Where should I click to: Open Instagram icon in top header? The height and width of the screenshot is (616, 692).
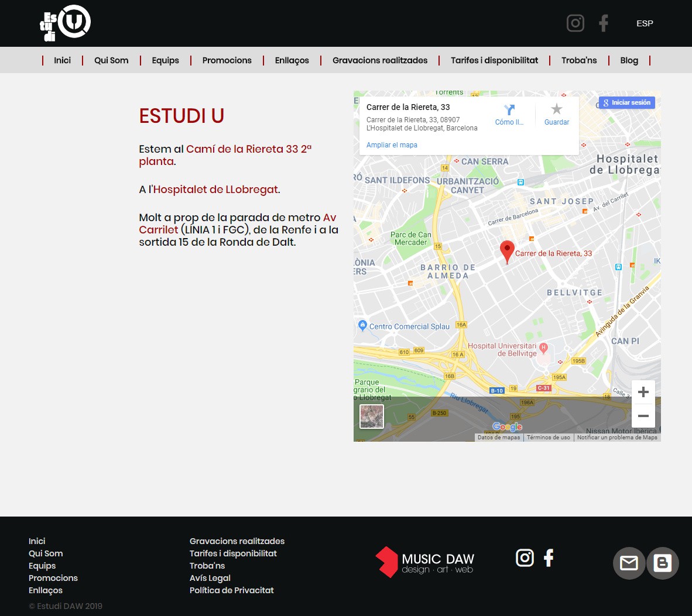click(575, 23)
